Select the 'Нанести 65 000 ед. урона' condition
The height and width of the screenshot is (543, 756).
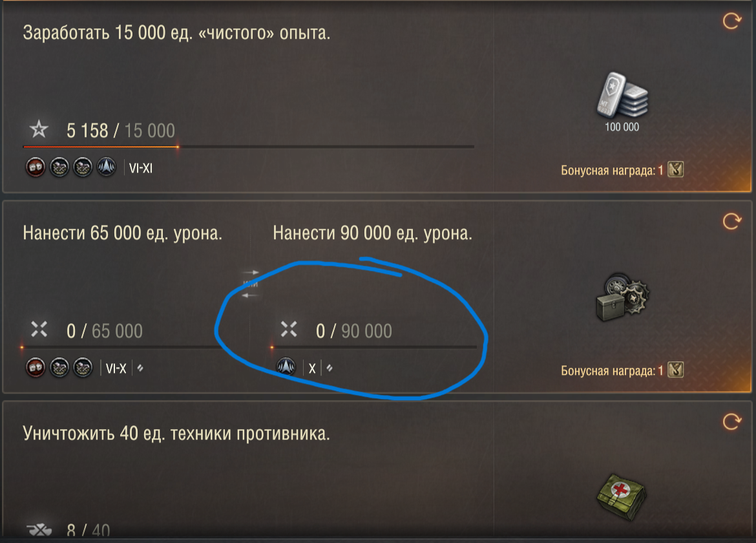pyautogui.click(x=123, y=233)
